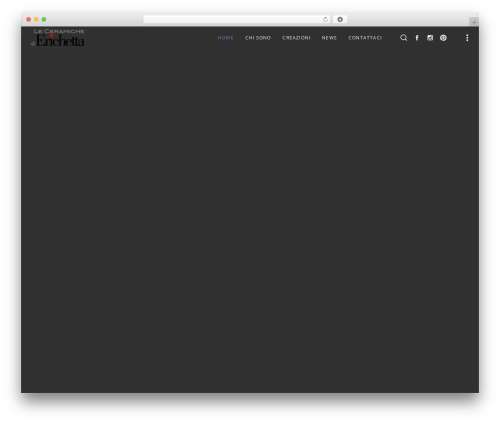500x423 pixels.
Task: Open the CHI SONO page
Action: (x=258, y=38)
